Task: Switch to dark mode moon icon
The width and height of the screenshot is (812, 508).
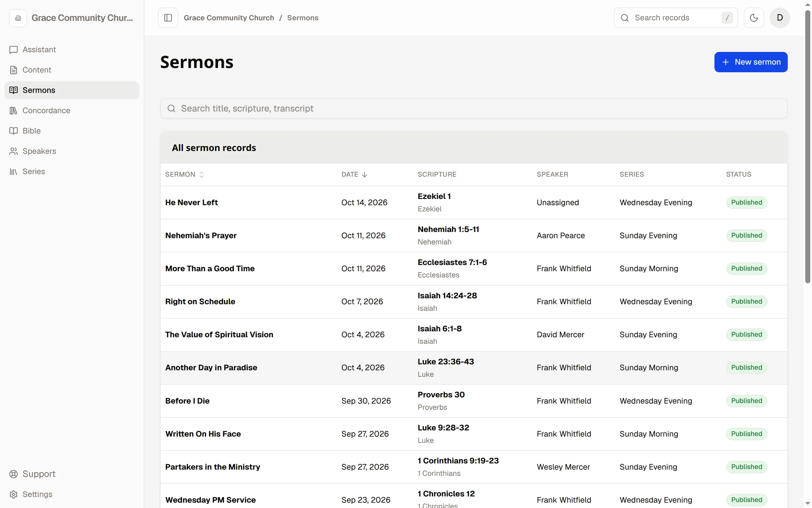Action: coord(754,18)
